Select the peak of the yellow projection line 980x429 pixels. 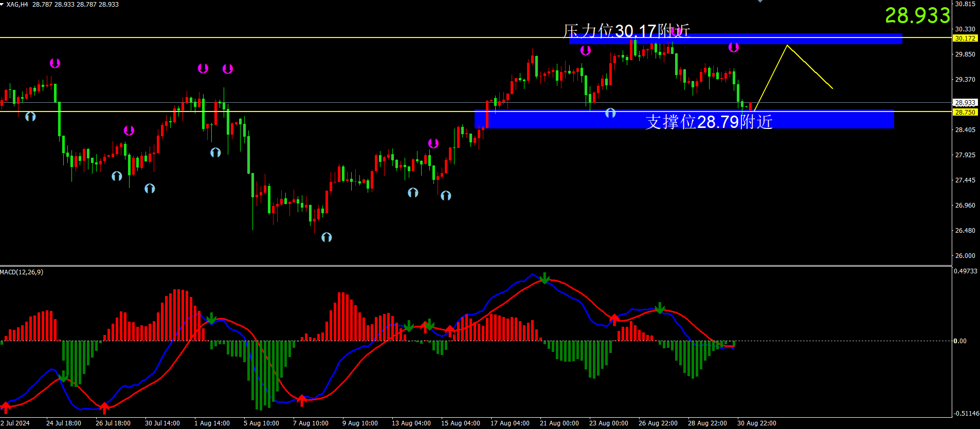[x=787, y=45]
